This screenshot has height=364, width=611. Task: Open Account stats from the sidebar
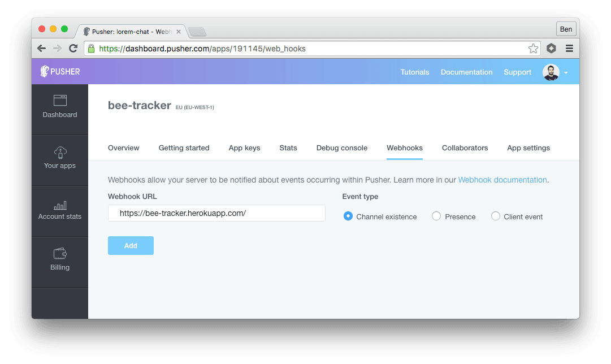point(59,210)
